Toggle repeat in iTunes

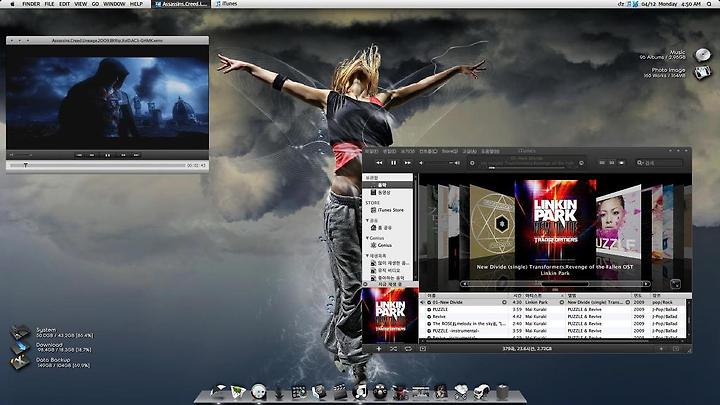(408, 349)
